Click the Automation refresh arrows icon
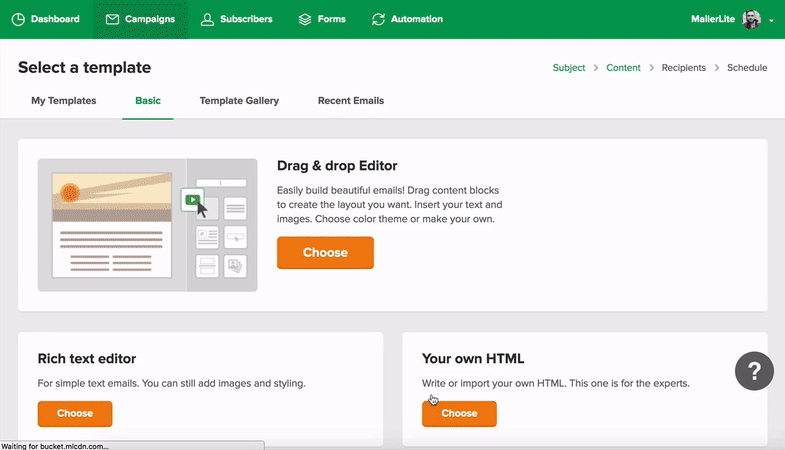785x450 pixels. coord(378,20)
